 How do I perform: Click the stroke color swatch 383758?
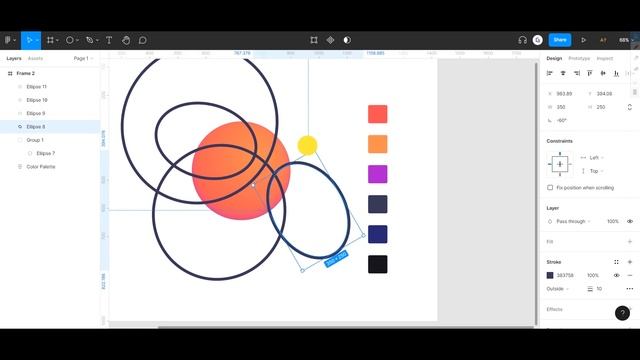(x=550, y=276)
